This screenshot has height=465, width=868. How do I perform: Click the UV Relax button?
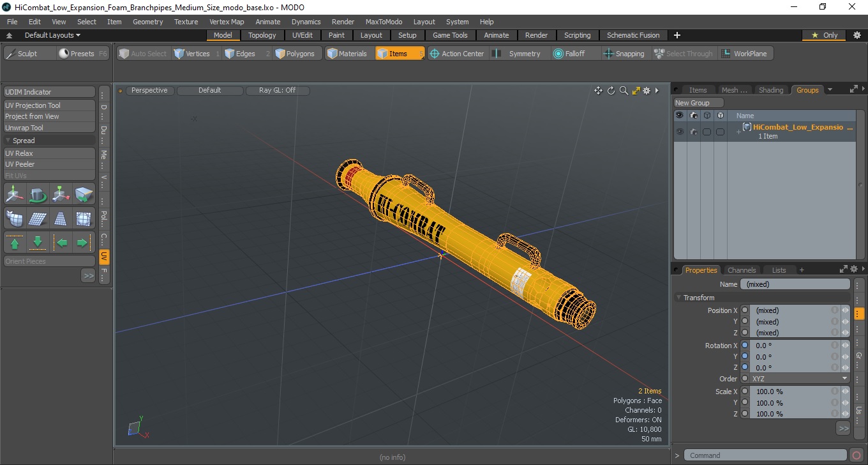click(49, 153)
